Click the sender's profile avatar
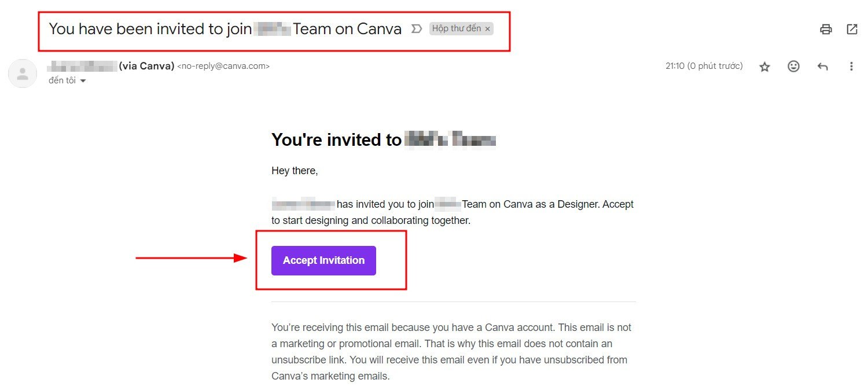The image size is (868, 390). [23, 73]
